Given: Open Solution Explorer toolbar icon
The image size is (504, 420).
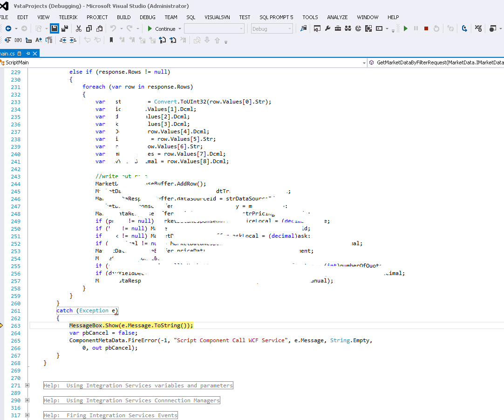Looking at the screenshot, I should tap(317, 28).
